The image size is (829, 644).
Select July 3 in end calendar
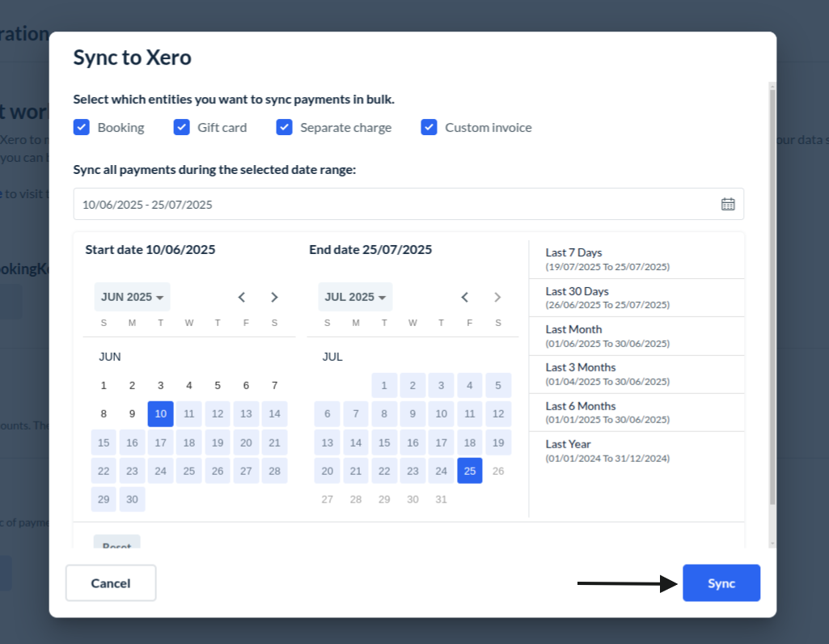coord(441,385)
